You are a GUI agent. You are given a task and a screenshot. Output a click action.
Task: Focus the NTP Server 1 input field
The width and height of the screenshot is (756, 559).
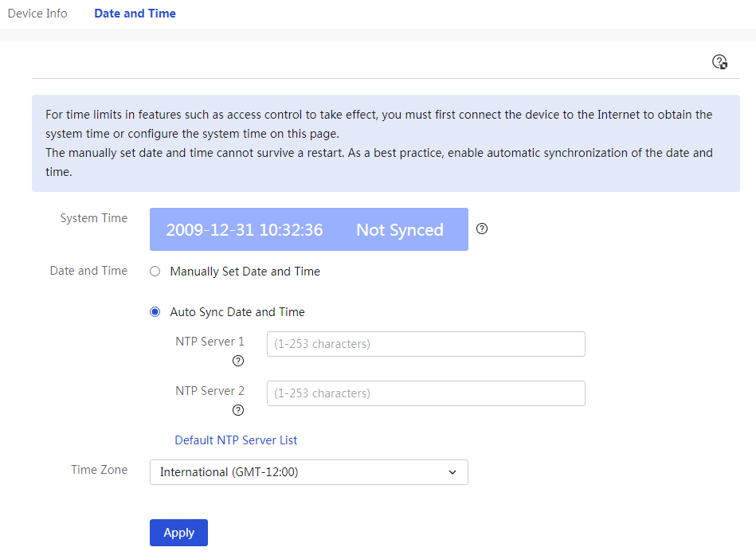pyautogui.click(x=426, y=344)
